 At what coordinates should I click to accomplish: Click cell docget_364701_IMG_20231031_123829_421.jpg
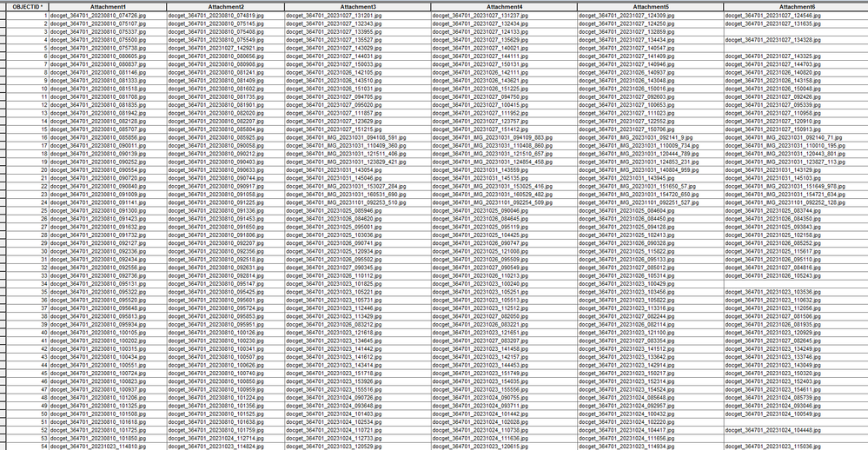tap(358, 162)
